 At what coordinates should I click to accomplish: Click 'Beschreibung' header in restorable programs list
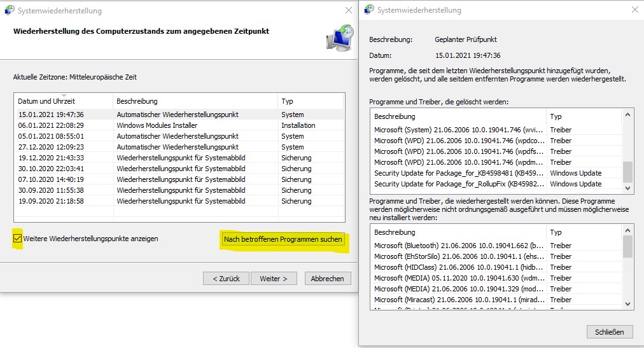pyautogui.click(x=458, y=232)
